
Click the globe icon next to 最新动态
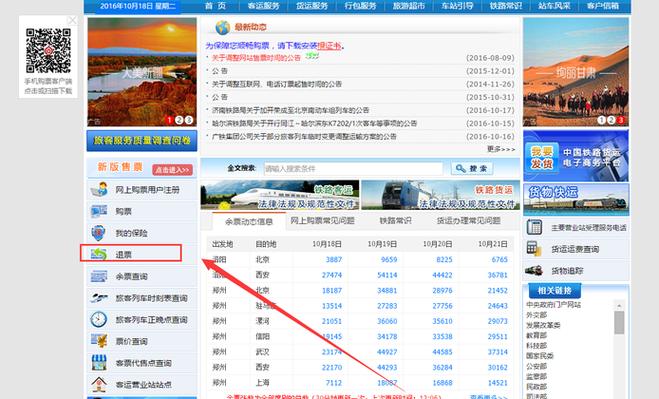(223, 27)
